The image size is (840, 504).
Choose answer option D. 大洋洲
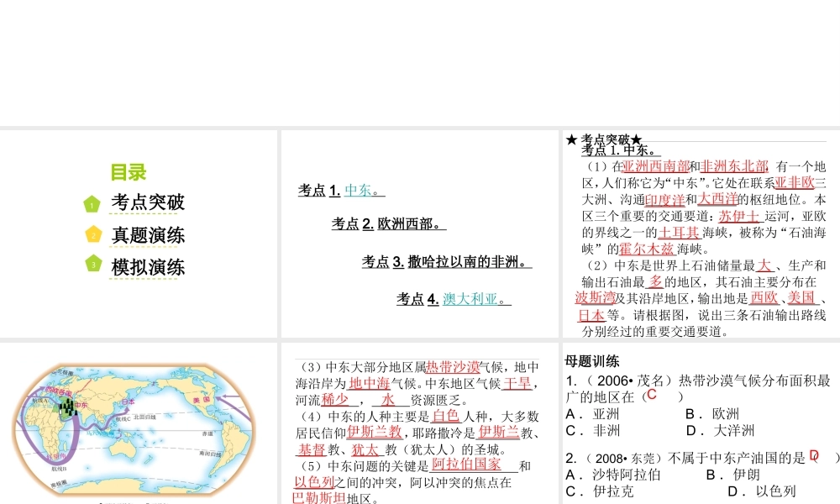(721, 431)
